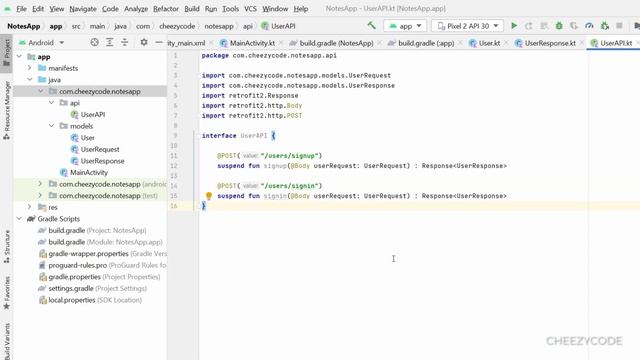Hide the Project panel with minus icon

(x=159, y=42)
